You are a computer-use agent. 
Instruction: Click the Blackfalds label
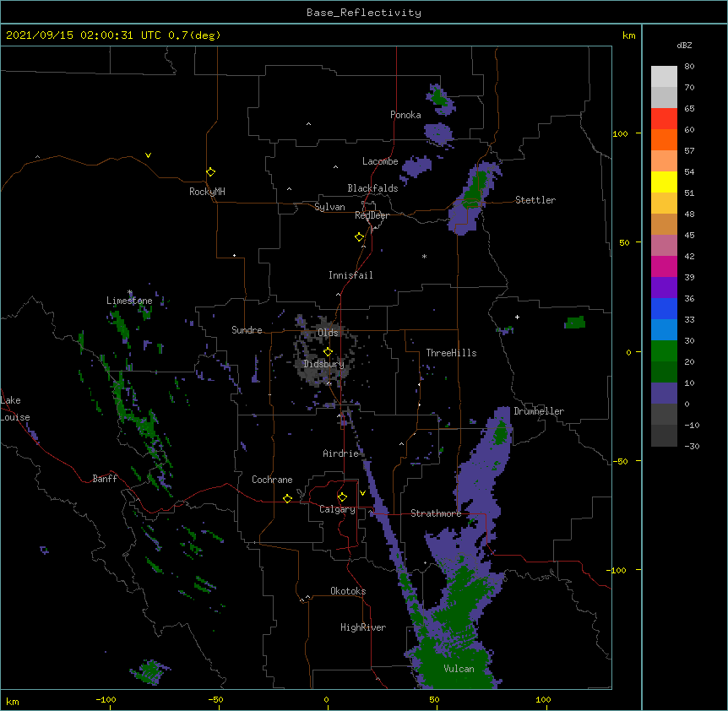pos(372,188)
